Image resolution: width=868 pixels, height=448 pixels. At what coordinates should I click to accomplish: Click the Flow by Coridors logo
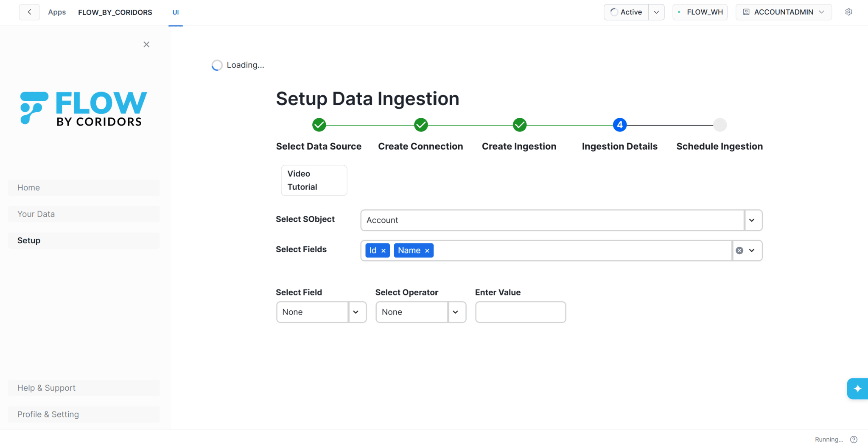(84, 108)
